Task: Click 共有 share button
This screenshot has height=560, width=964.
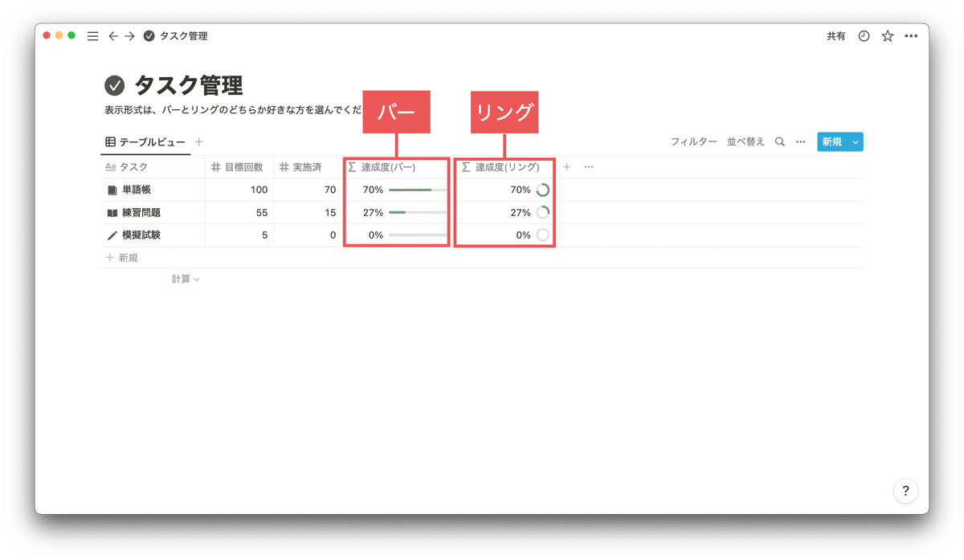Action: point(836,36)
